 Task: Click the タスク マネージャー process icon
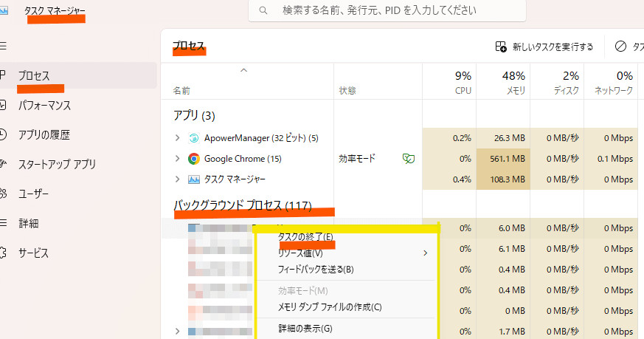click(x=194, y=179)
